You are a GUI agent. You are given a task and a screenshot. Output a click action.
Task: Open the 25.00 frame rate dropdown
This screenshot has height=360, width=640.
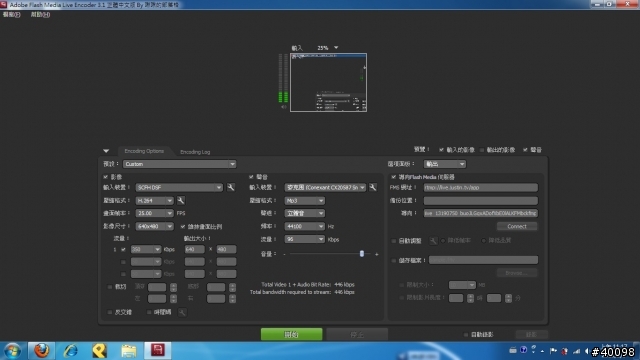(x=154, y=213)
